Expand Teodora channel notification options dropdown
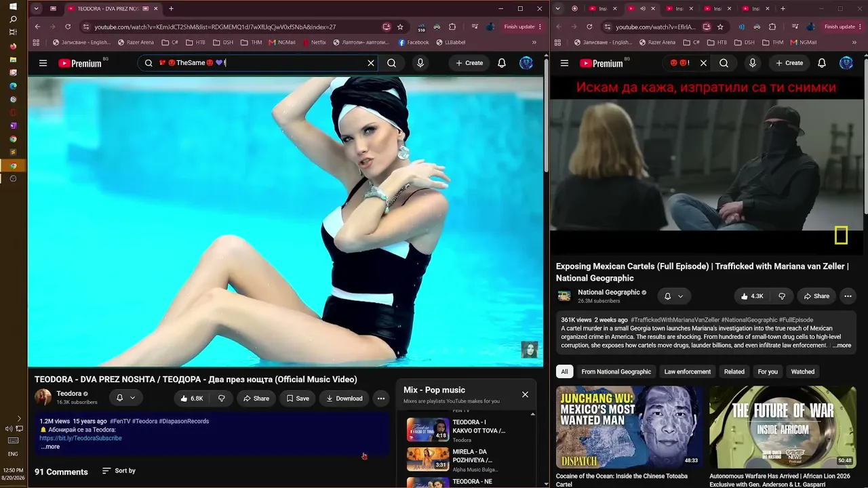Viewport: 868px width, 488px height. tap(125, 398)
